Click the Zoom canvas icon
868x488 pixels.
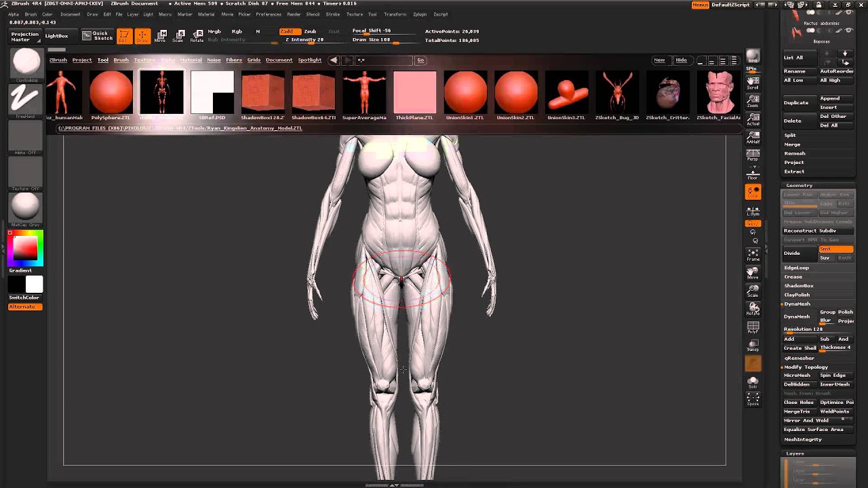coord(753,102)
